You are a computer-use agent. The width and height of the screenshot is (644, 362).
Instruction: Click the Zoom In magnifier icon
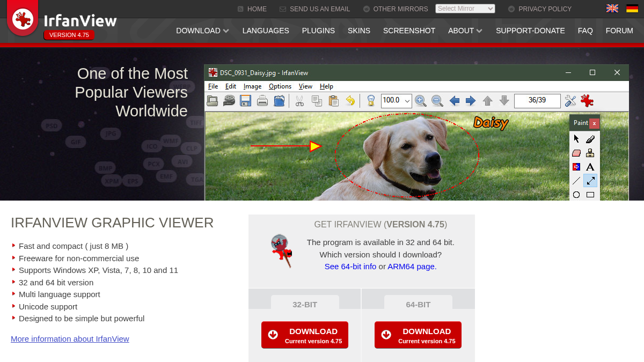[420, 100]
